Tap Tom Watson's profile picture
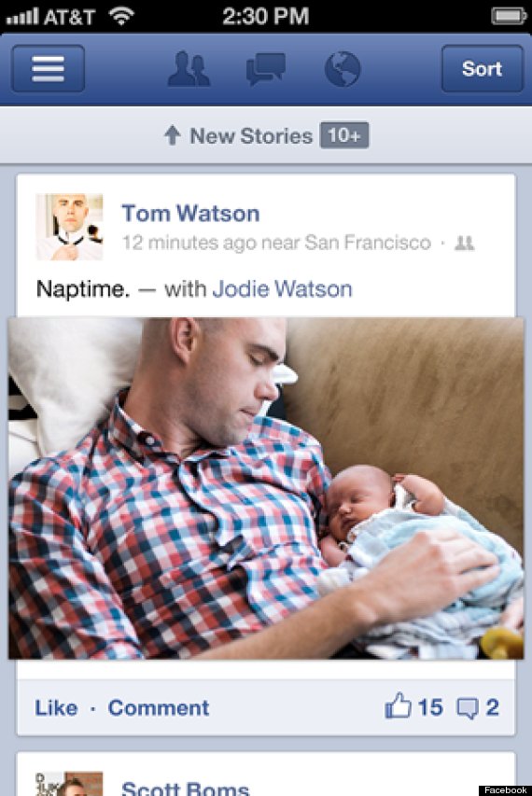 click(69, 227)
